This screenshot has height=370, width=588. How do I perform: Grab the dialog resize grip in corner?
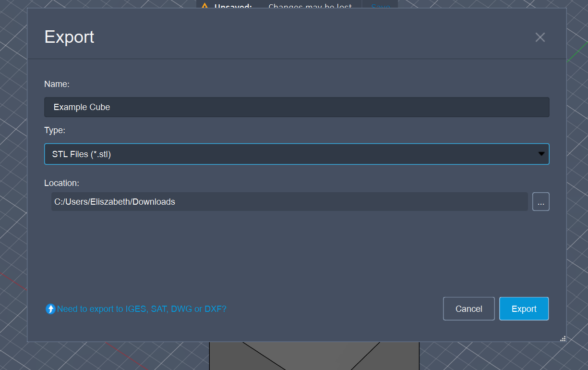point(563,338)
